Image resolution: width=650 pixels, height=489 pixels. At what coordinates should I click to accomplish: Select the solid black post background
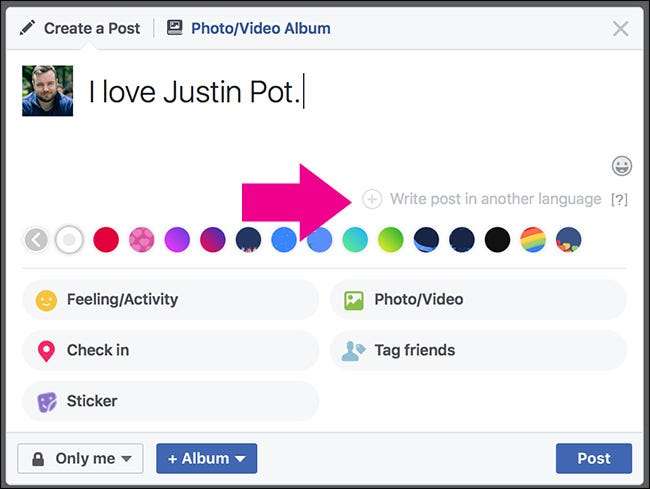pyautogui.click(x=497, y=240)
